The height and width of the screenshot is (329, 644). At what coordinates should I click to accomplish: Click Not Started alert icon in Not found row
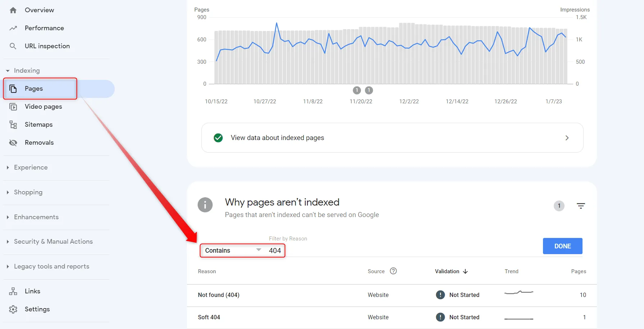pyautogui.click(x=440, y=295)
